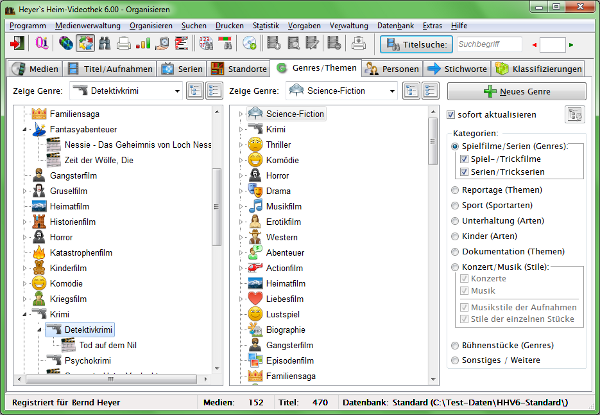
Task: Click the Suchbegriff search input field
Action: [487, 44]
